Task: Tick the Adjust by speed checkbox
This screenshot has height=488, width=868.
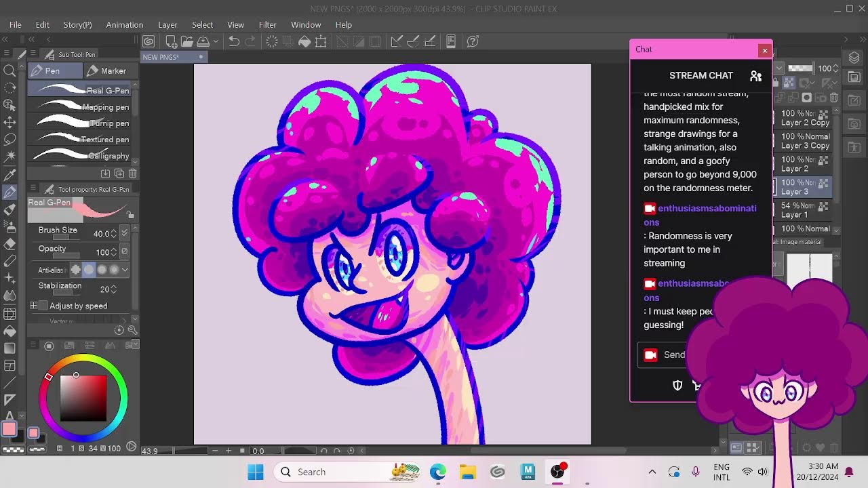Action: [x=44, y=306]
